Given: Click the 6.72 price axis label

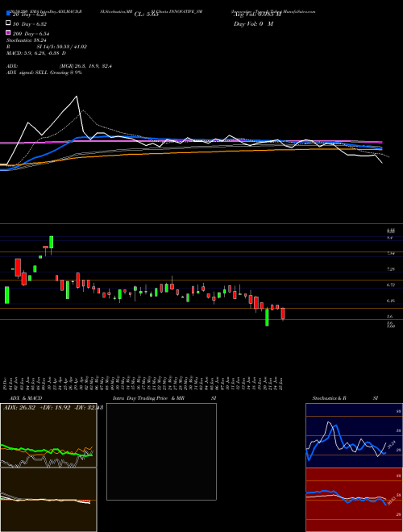Looking at the screenshot, I should [x=391, y=285].
